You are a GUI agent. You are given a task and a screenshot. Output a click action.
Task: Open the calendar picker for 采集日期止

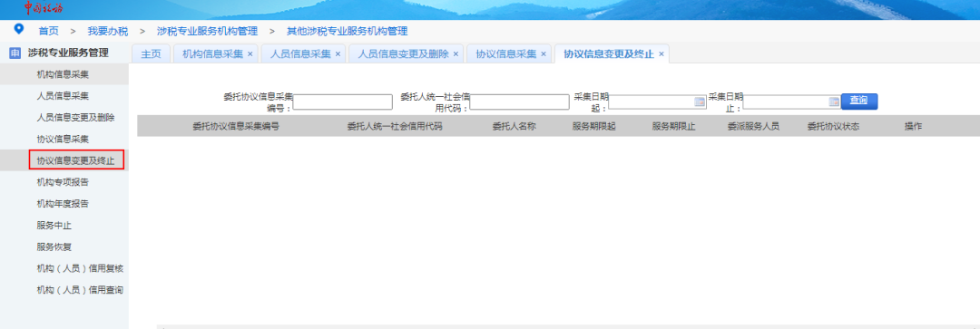834,102
